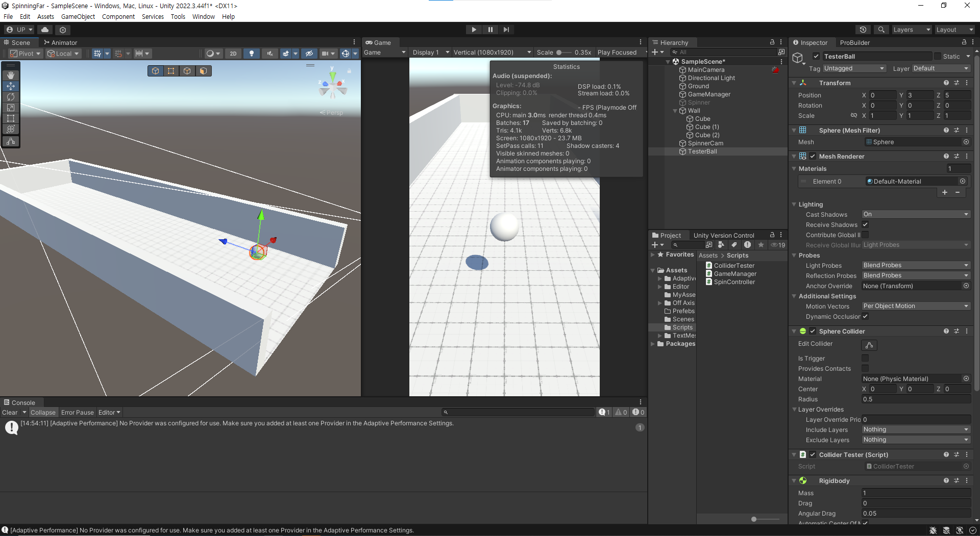Collapse the Transform component
Image resolution: width=980 pixels, height=536 pixels.
(794, 83)
